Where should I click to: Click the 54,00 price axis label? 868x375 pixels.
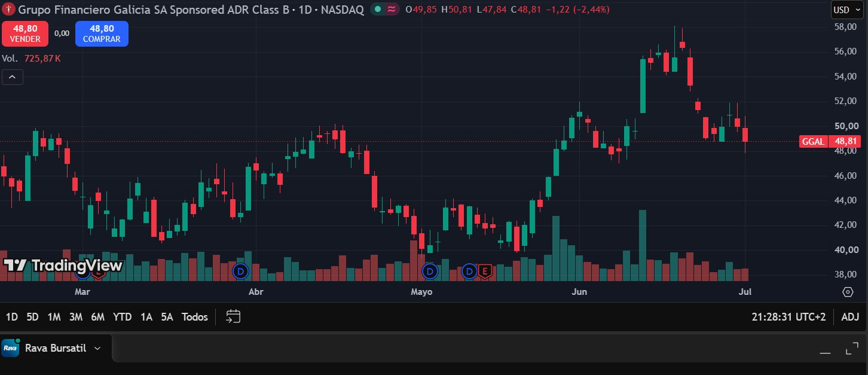point(846,77)
